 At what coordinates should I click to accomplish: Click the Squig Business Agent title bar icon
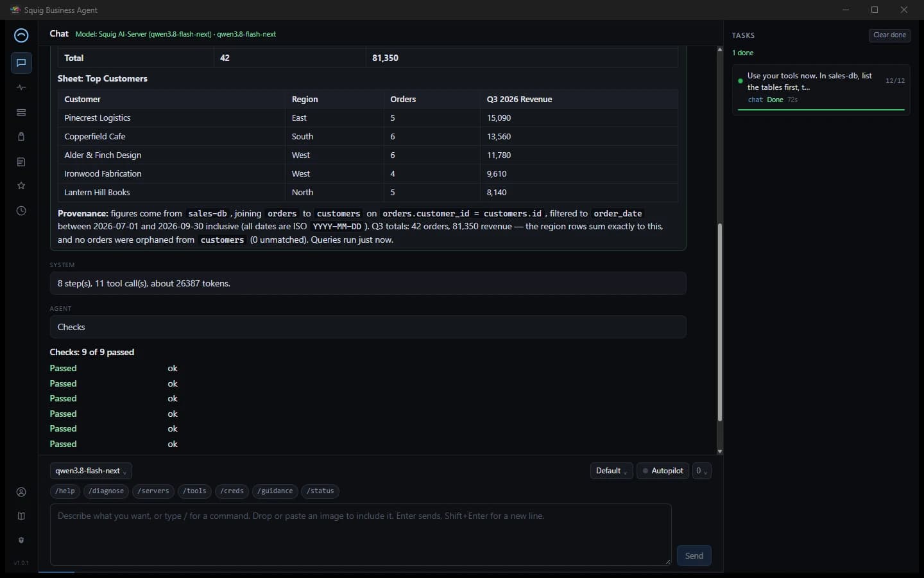click(x=15, y=10)
